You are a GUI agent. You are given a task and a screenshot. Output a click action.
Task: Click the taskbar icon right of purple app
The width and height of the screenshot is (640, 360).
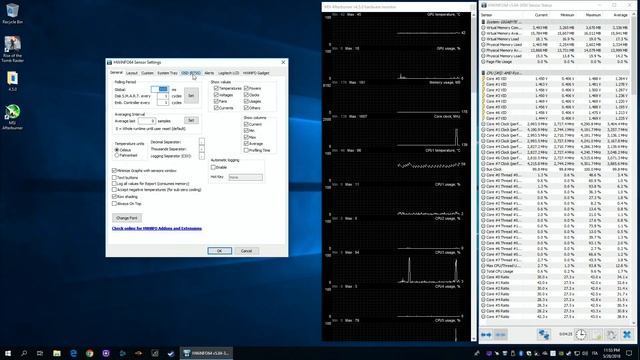(122, 353)
